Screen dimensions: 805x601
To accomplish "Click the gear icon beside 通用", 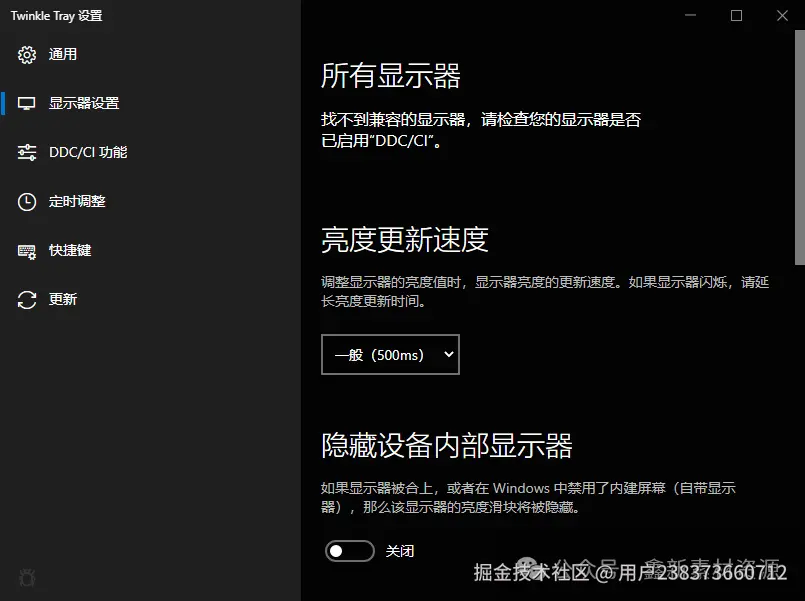I will pos(27,54).
